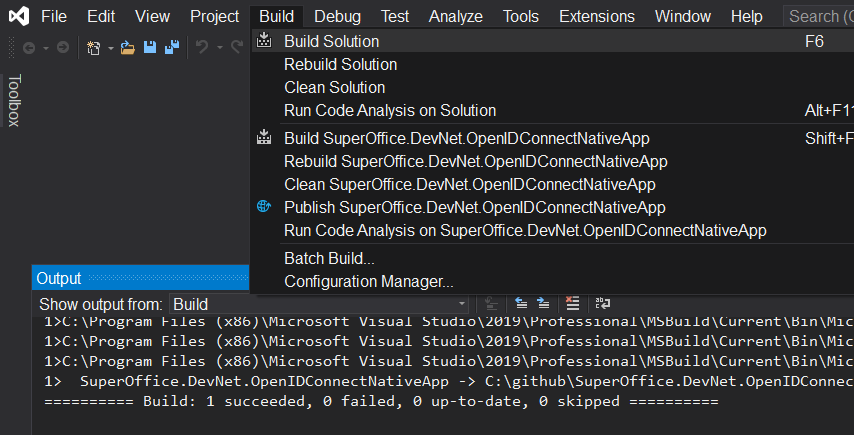Open the View menu
854x435 pixels.
(152, 16)
